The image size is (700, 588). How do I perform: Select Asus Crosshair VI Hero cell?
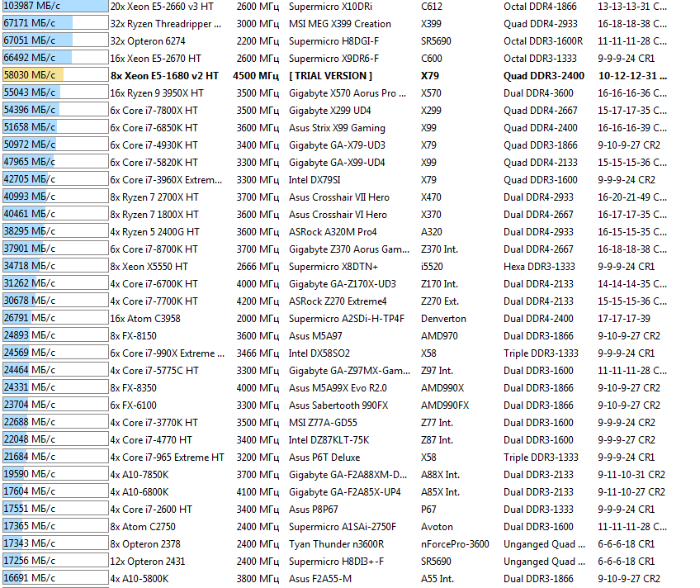(x=338, y=216)
